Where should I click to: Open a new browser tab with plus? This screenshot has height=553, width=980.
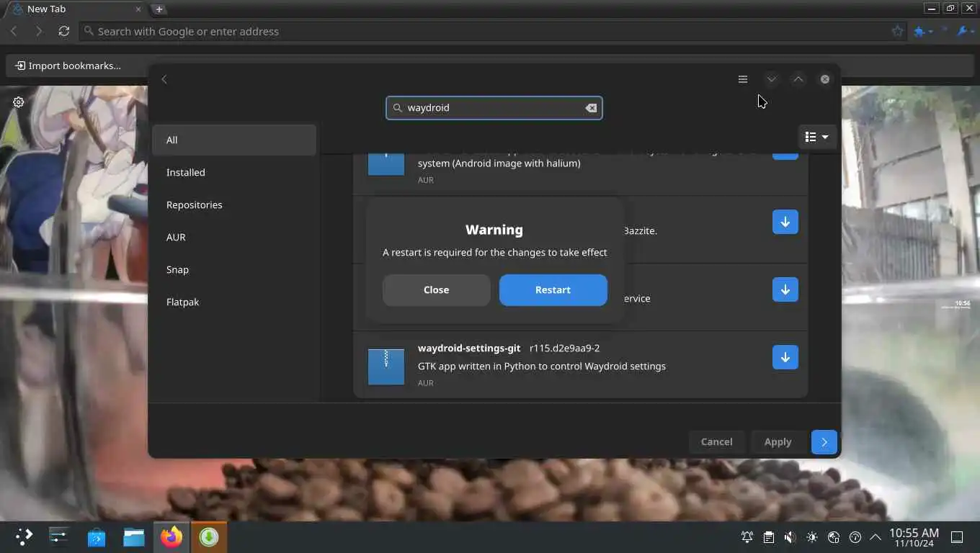[159, 9]
